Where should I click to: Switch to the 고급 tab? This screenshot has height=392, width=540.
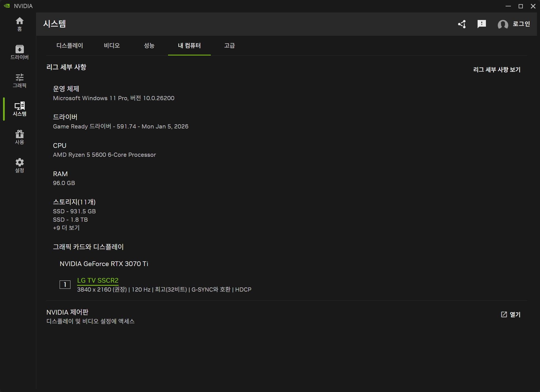coord(229,45)
